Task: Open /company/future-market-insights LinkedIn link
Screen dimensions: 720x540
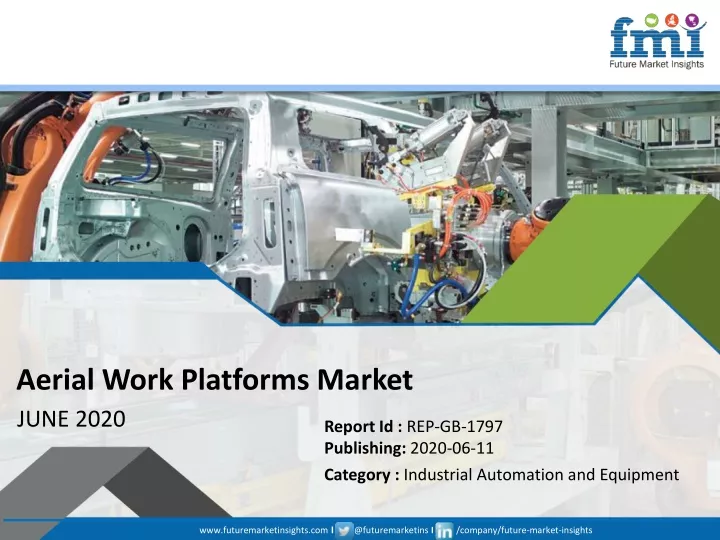Action: [524, 530]
